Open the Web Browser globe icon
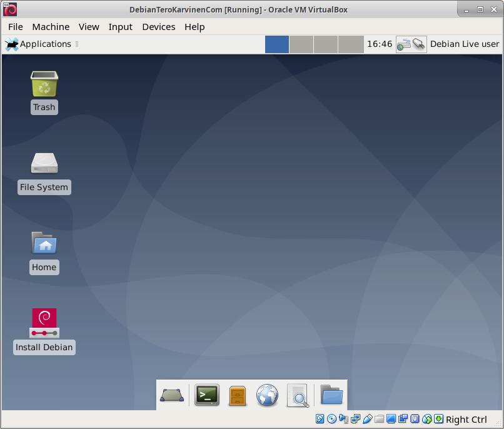The height and width of the screenshot is (429, 504). [x=267, y=395]
